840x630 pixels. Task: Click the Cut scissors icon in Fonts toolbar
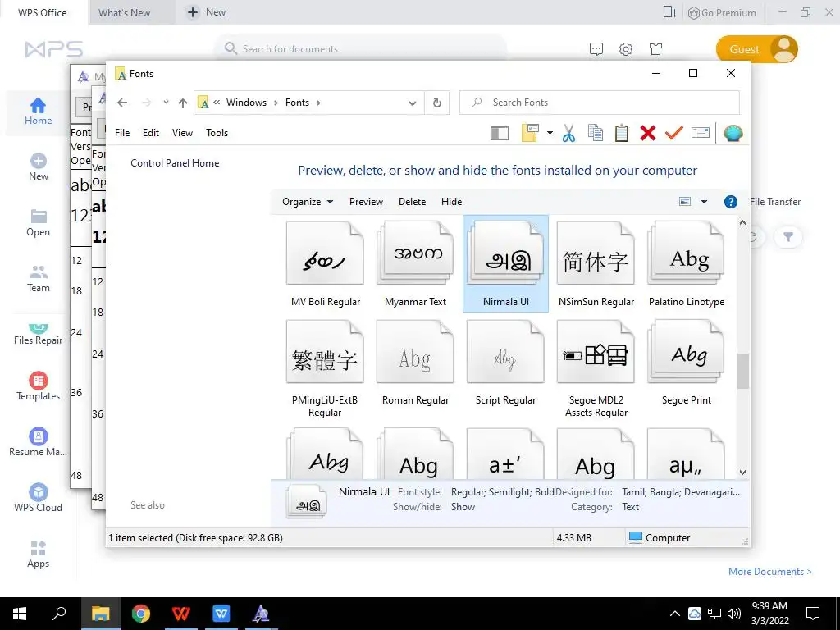[x=569, y=133]
